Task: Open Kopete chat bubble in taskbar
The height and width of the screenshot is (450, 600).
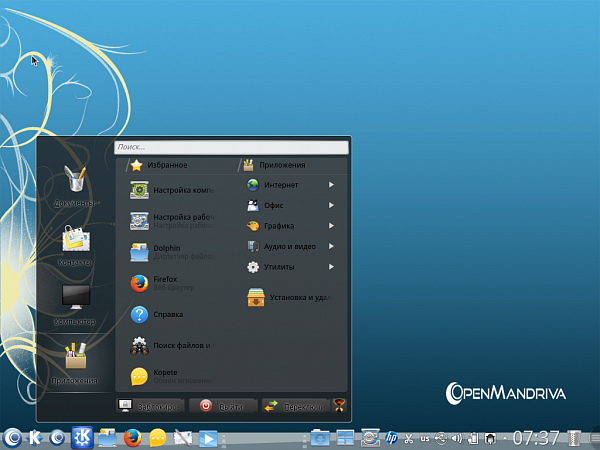Action: point(158,438)
